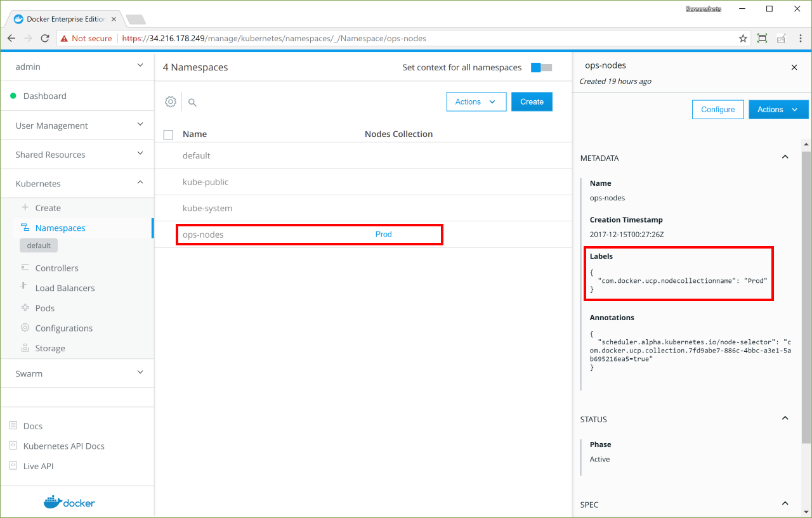Bookmark this page with the star icon
The height and width of the screenshot is (518, 812).
tap(743, 39)
